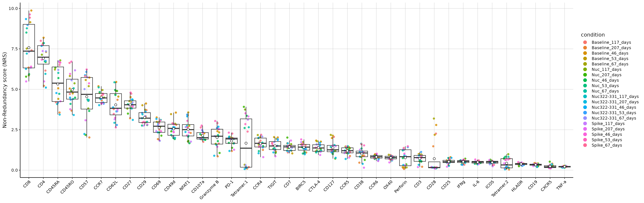Click the Perforin x-axis label
644x203 pixels.
click(401, 187)
